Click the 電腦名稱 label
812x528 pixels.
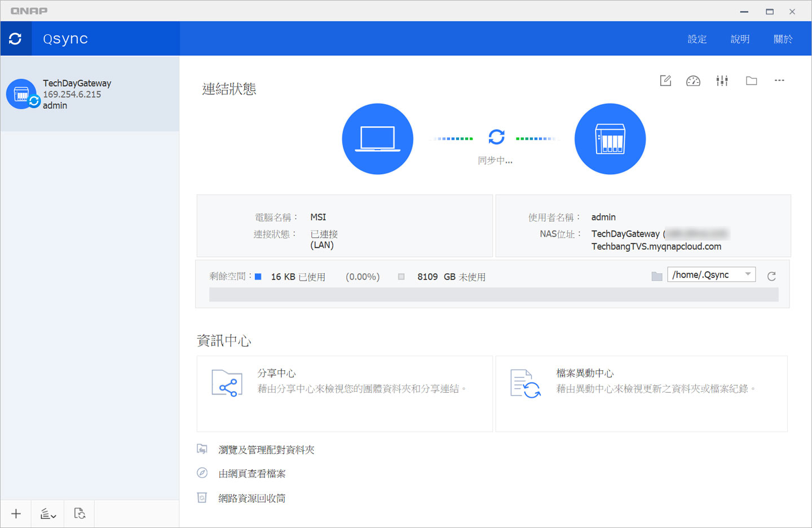276,217
